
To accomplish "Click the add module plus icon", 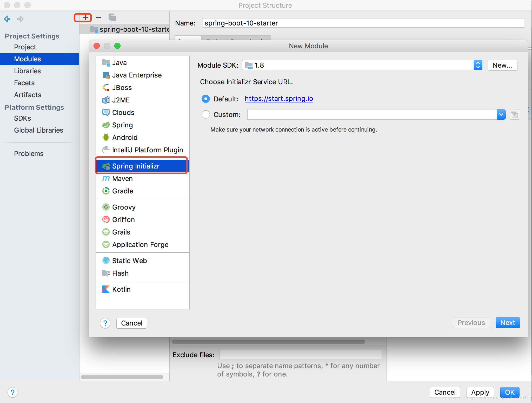I will [85, 17].
